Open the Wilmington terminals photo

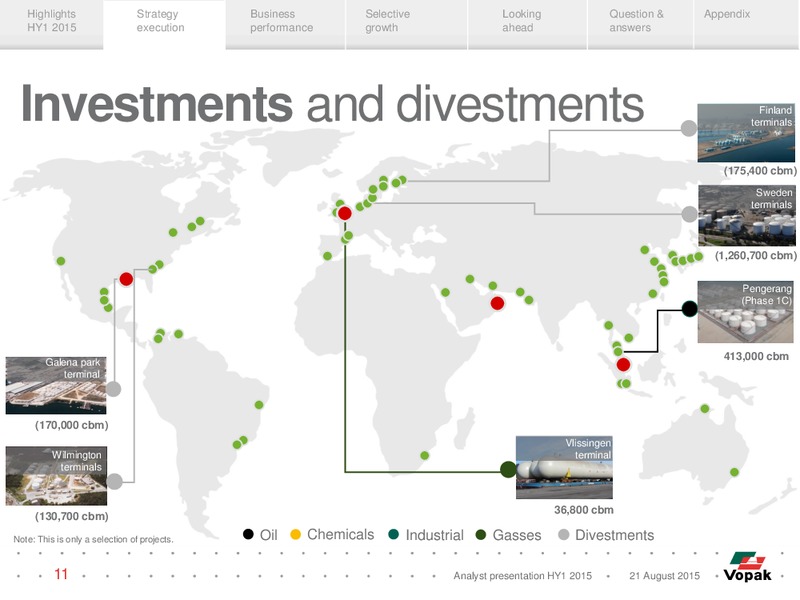click(56, 476)
